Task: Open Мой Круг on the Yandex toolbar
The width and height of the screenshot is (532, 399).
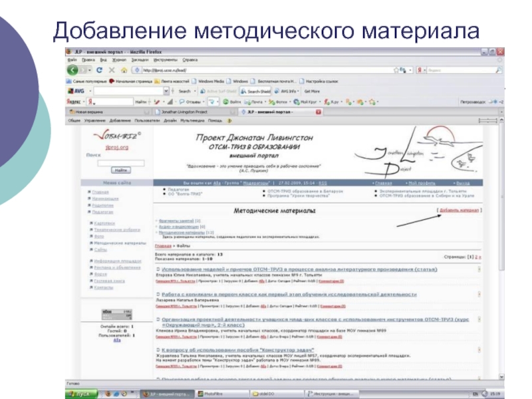Action: [x=305, y=102]
